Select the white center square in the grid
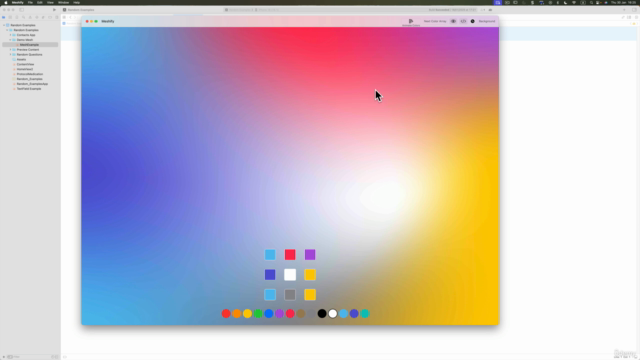 290,275
